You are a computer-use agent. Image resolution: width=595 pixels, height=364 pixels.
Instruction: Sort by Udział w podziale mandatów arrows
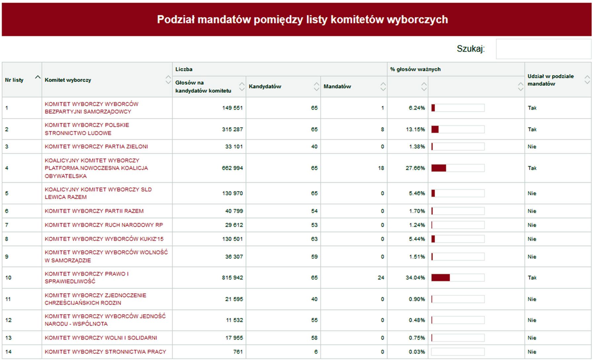click(x=587, y=79)
